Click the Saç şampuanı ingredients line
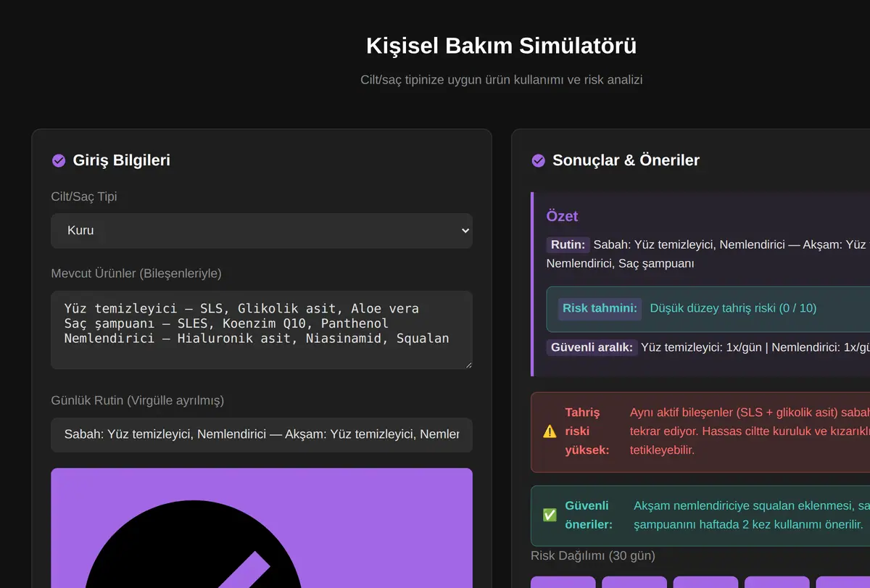This screenshot has width=870, height=588. point(226,323)
